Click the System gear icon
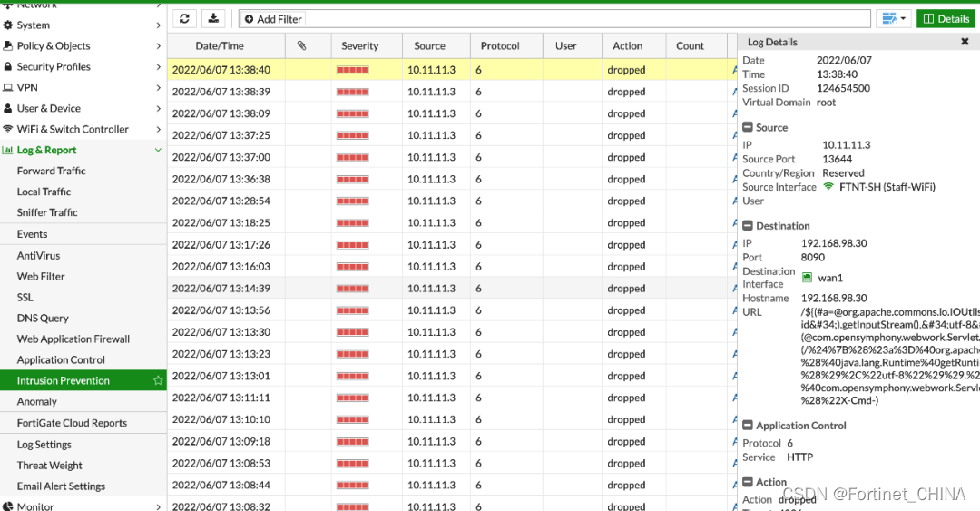Image resolution: width=980 pixels, height=511 pixels. point(7,25)
